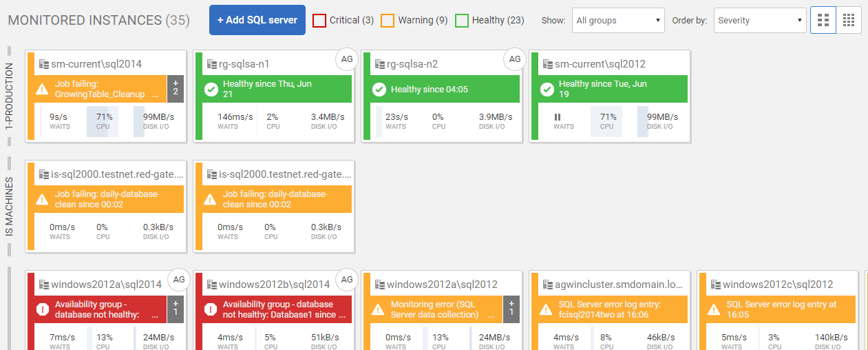Click the IS MACHINES group label

pyautogui.click(x=9, y=207)
